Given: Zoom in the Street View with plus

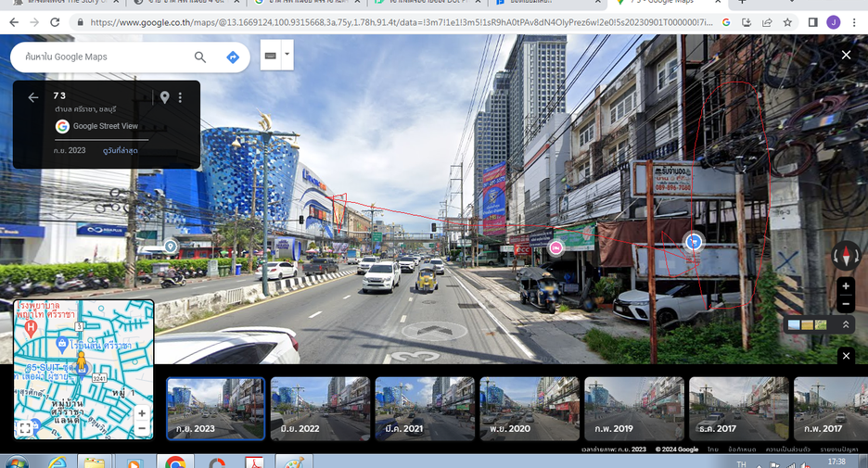Looking at the screenshot, I should [846, 286].
